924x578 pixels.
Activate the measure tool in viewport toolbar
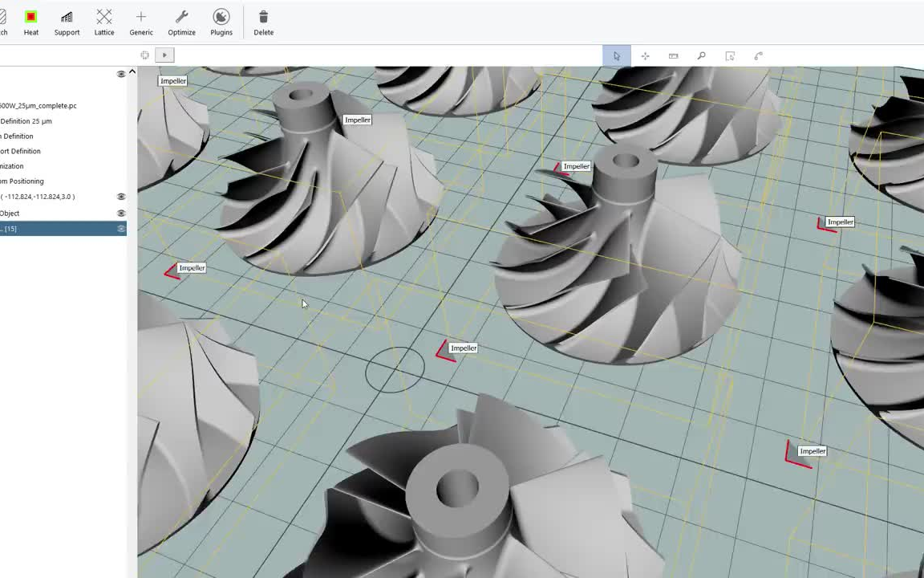pyautogui.click(x=673, y=55)
